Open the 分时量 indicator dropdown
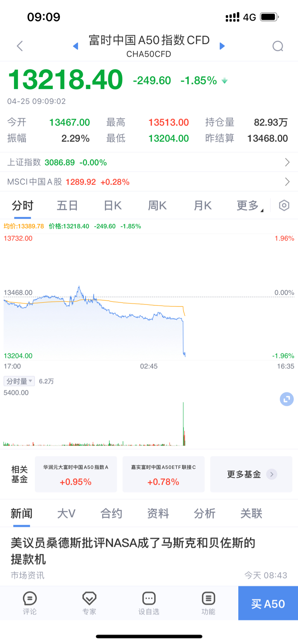 (19, 381)
